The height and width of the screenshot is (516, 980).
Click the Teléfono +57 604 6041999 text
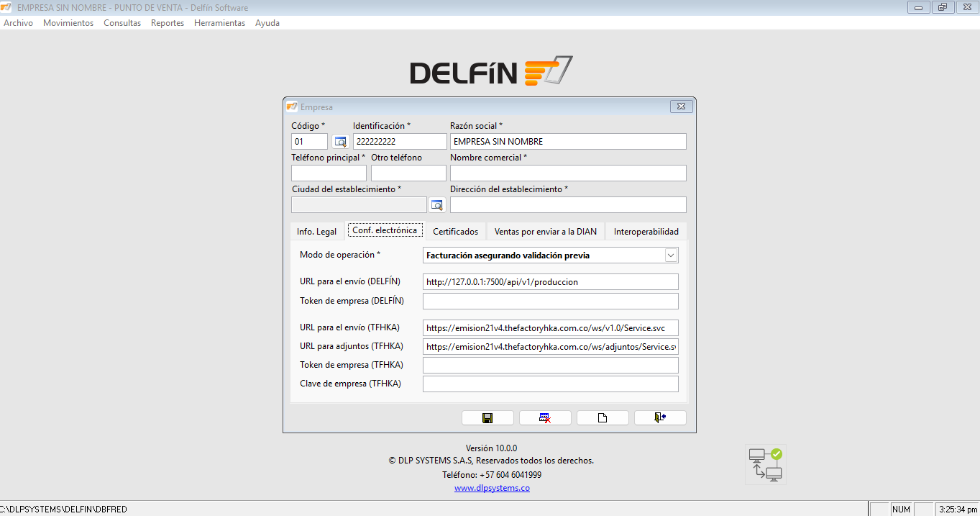492,475
